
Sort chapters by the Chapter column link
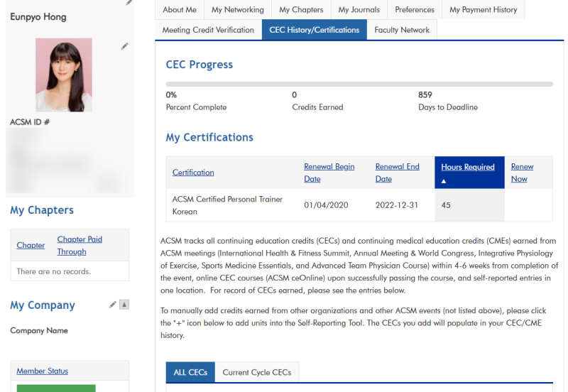(x=31, y=245)
